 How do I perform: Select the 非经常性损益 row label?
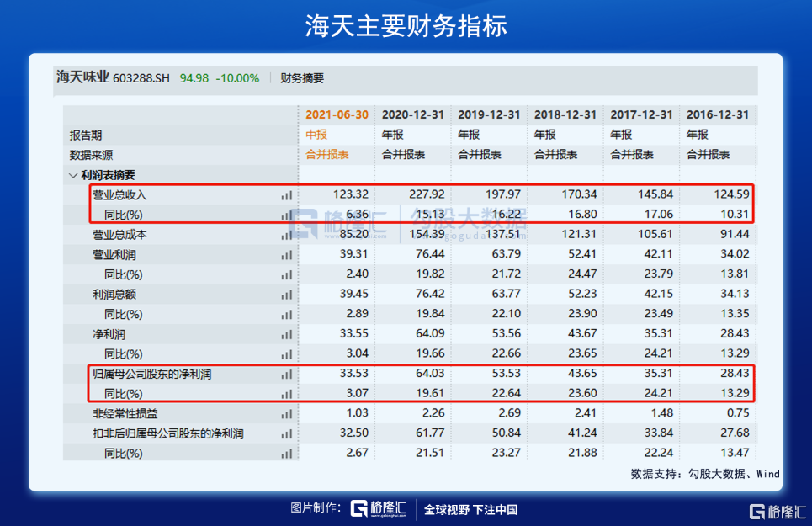[x=125, y=414]
